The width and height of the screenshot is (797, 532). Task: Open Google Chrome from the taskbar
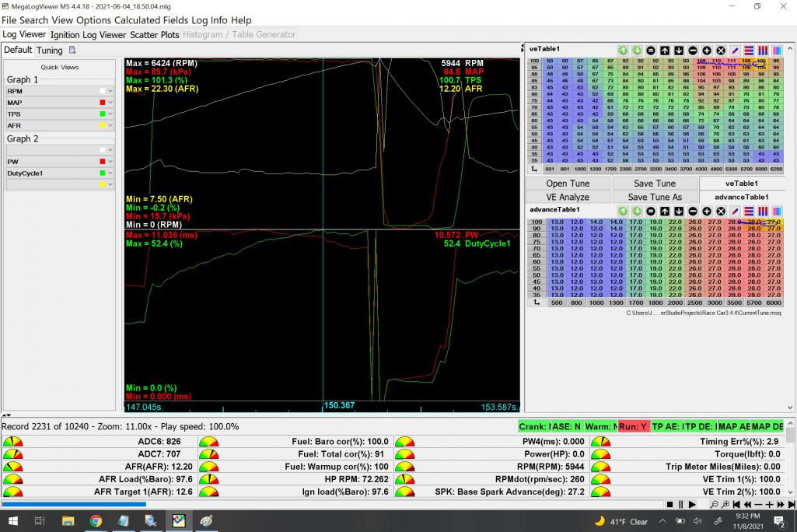95,521
